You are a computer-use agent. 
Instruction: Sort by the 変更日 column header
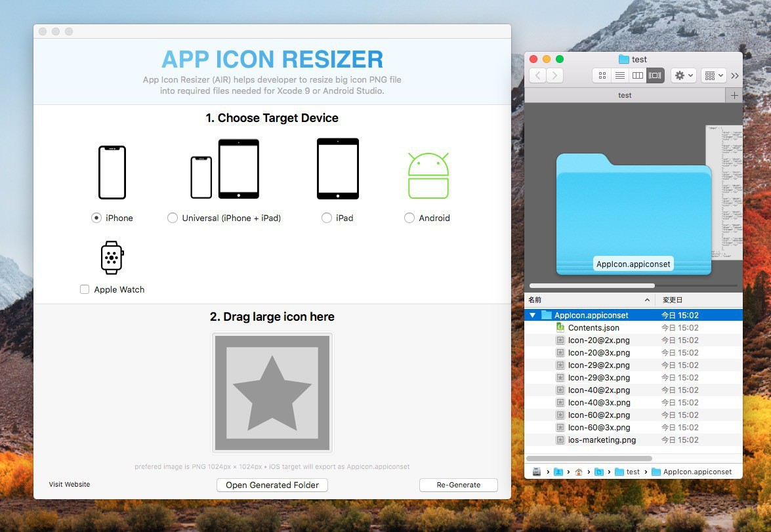tap(699, 300)
